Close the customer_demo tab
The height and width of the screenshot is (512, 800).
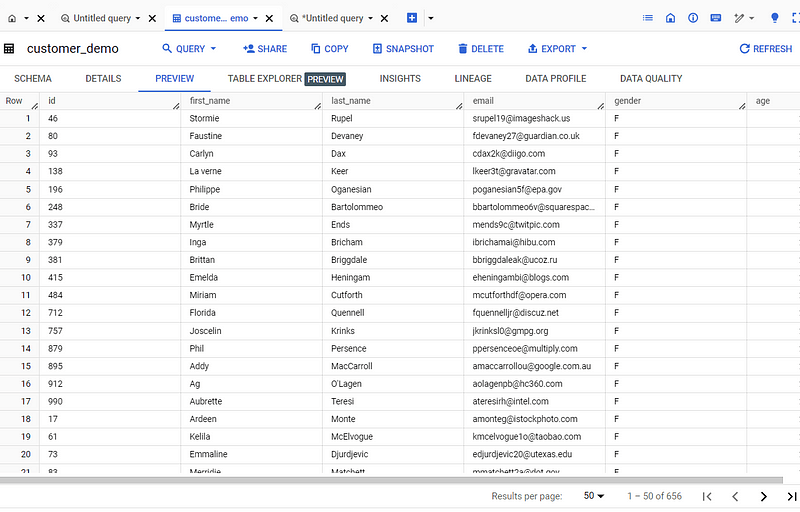tap(269, 18)
